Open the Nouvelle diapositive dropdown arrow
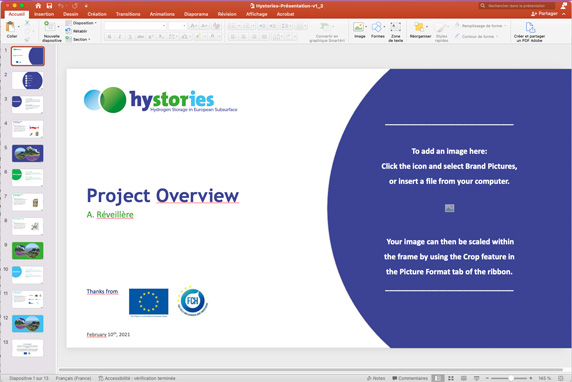The height and width of the screenshot is (382, 572). (x=58, y=27)
